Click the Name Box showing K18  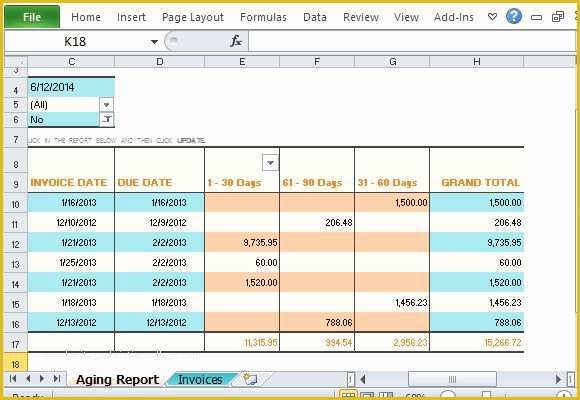75,41
